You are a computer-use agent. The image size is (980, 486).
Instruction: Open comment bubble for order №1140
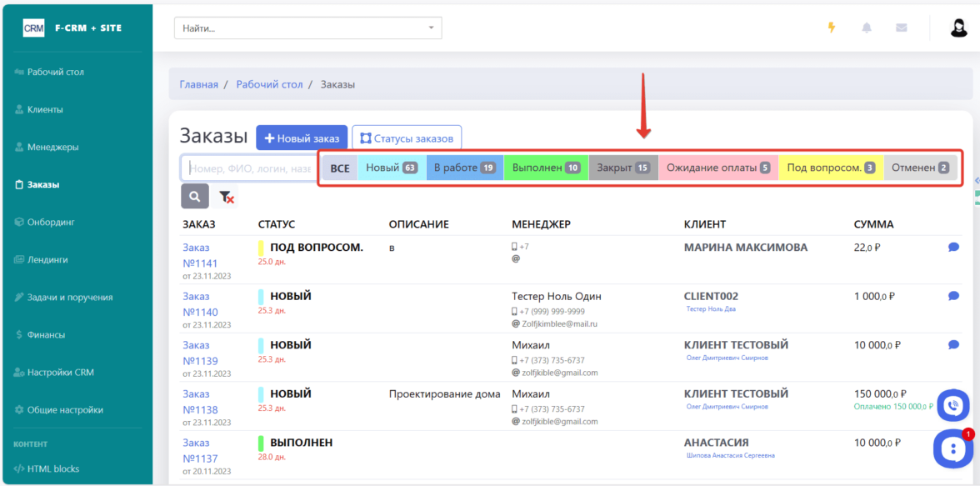pos(953,296)
